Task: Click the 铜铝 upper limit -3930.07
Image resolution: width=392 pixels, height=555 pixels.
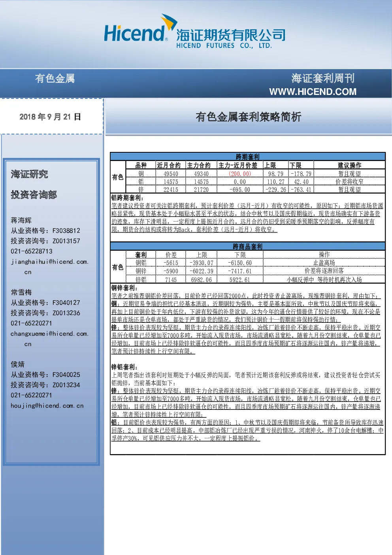Action: [202, 263]
